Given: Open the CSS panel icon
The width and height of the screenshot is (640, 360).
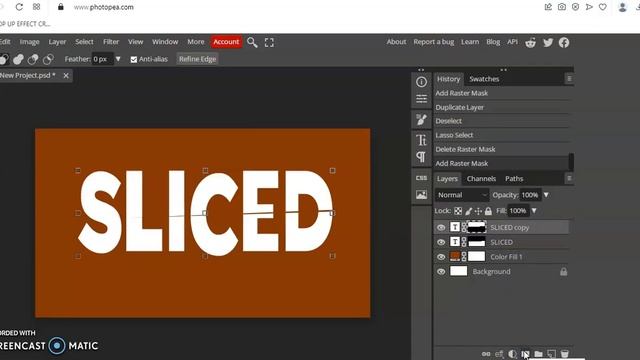Looking at the screenshot, I should (421, 178).
